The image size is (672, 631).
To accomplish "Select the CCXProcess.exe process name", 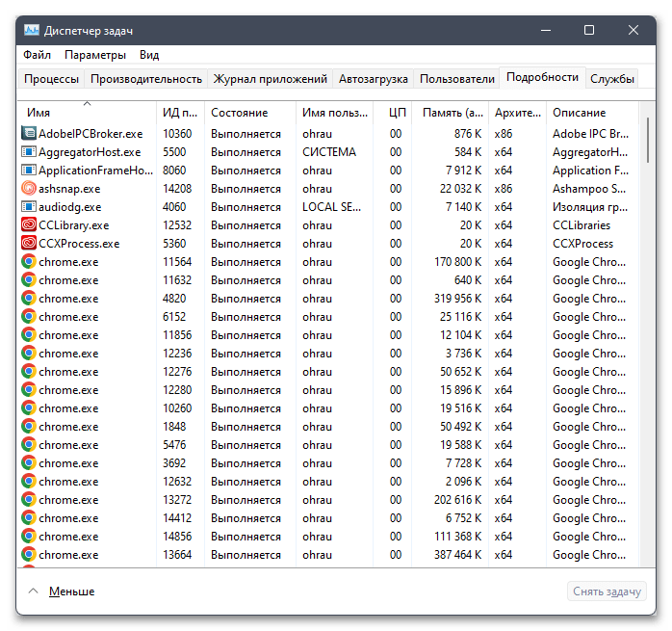I will [79, 244].
